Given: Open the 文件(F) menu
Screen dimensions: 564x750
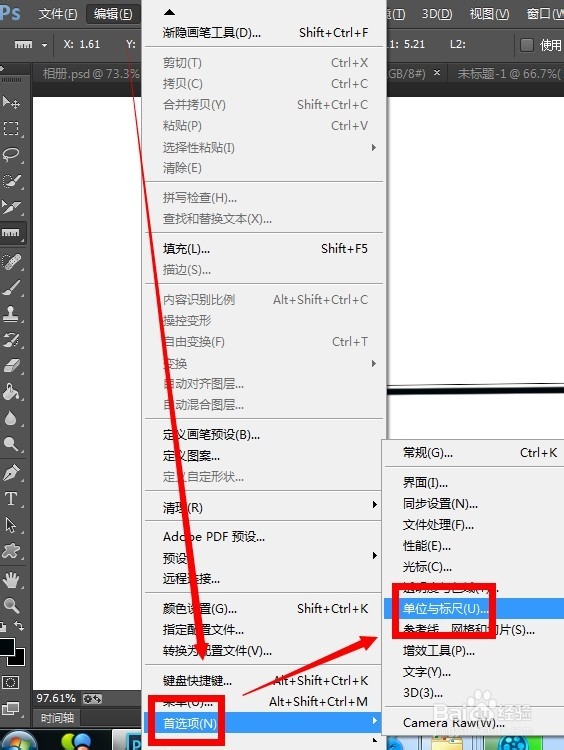Looking at the screenshot, I should (x=57, y=14).
